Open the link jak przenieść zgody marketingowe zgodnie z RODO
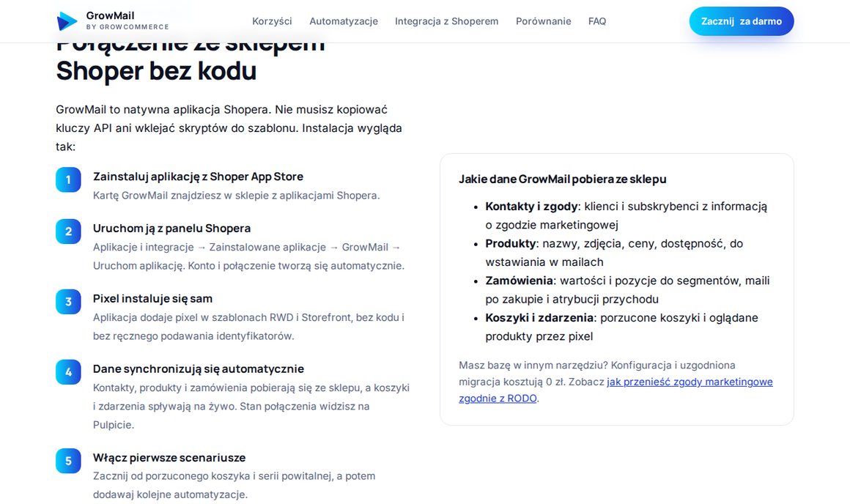This screenshot has height=504, width=850. (616, 390)
